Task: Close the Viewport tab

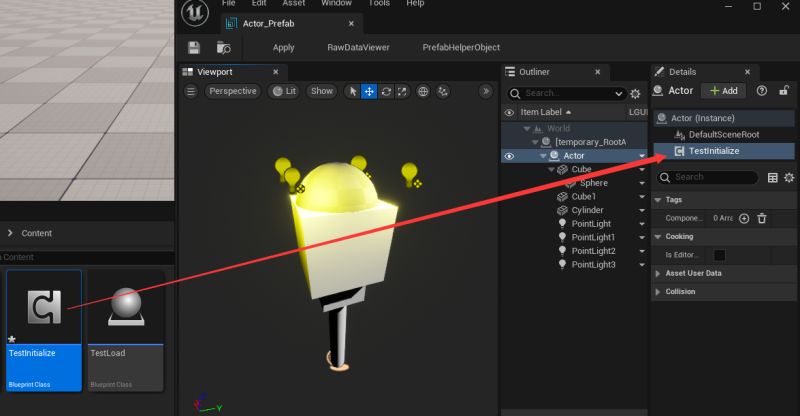Action: coord(276,72)
